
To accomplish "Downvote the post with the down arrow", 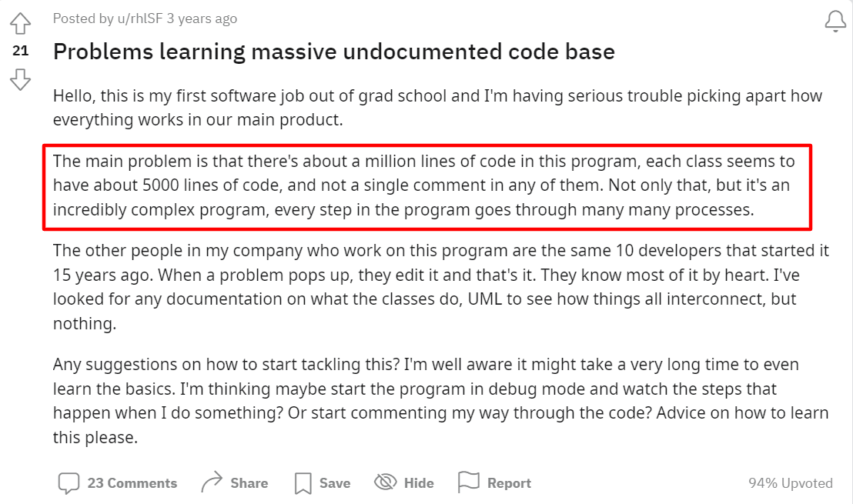I will tap(21, 78).
